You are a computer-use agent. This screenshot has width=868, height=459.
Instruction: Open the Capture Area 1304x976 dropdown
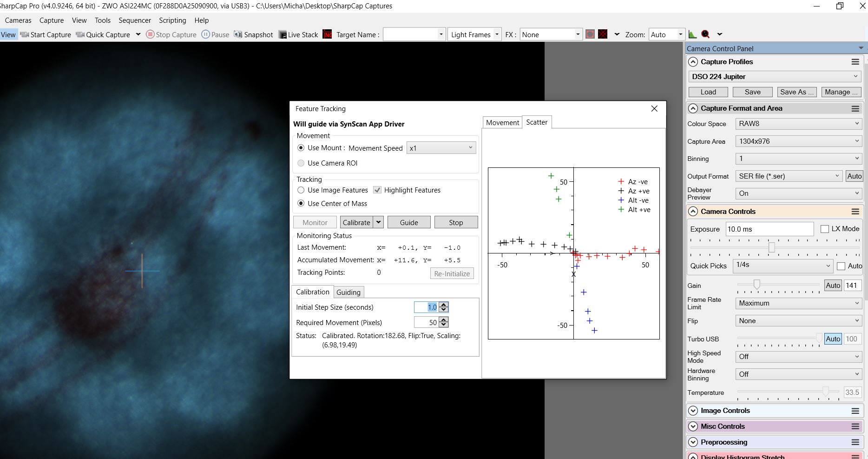point(799,141)
